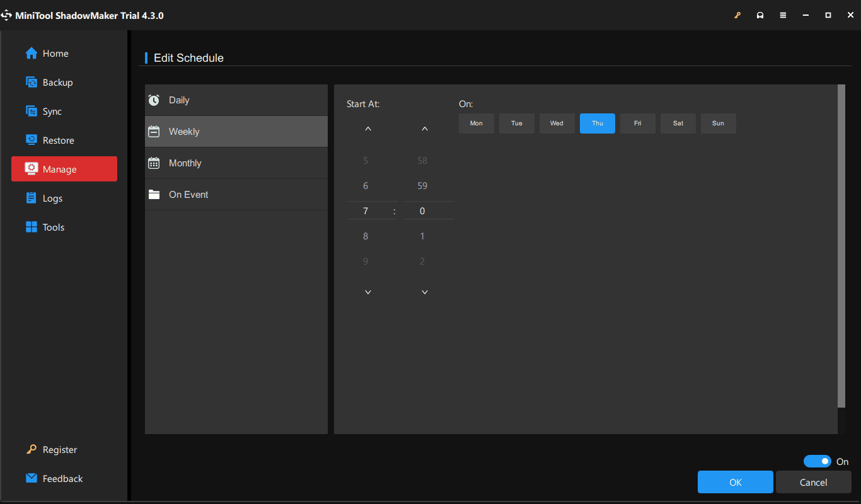Go to the Sync page
The width and height of the screenshot is (861, 504).
64,112
